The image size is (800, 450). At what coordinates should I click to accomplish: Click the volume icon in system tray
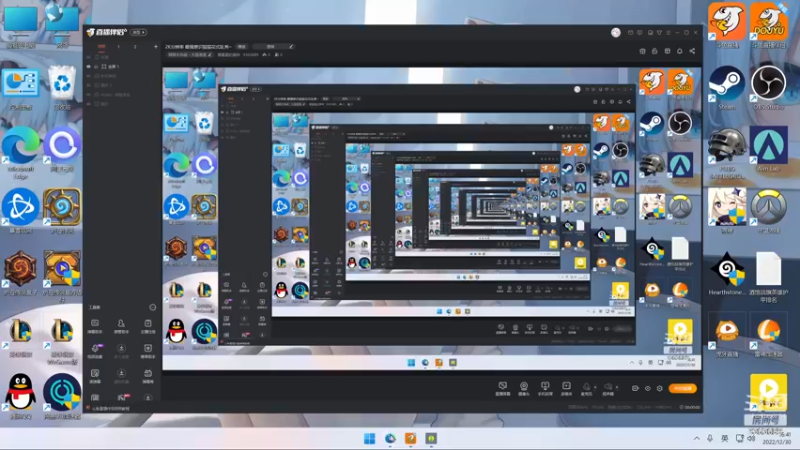(x=751, y=438)
